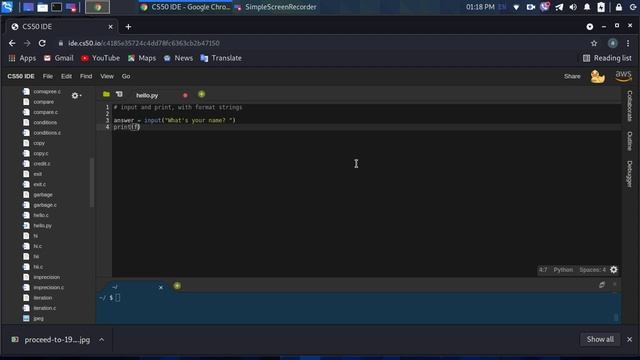Open the Go menu
The image size is (640, 360).
point(126,76)
